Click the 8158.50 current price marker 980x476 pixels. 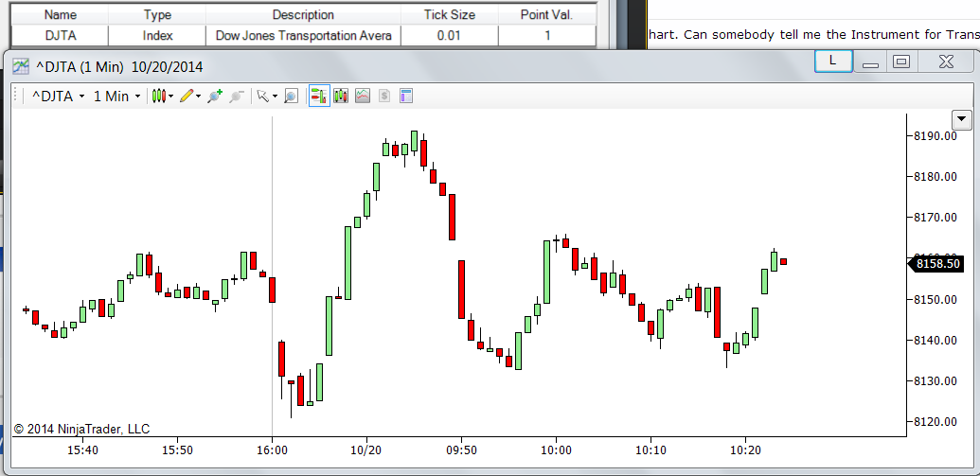click(x=935, y=264)
